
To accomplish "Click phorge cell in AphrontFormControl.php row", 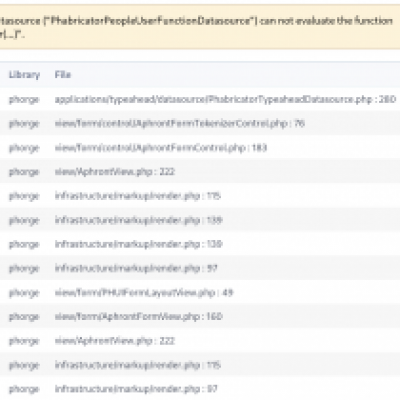I will pos(24,148).
